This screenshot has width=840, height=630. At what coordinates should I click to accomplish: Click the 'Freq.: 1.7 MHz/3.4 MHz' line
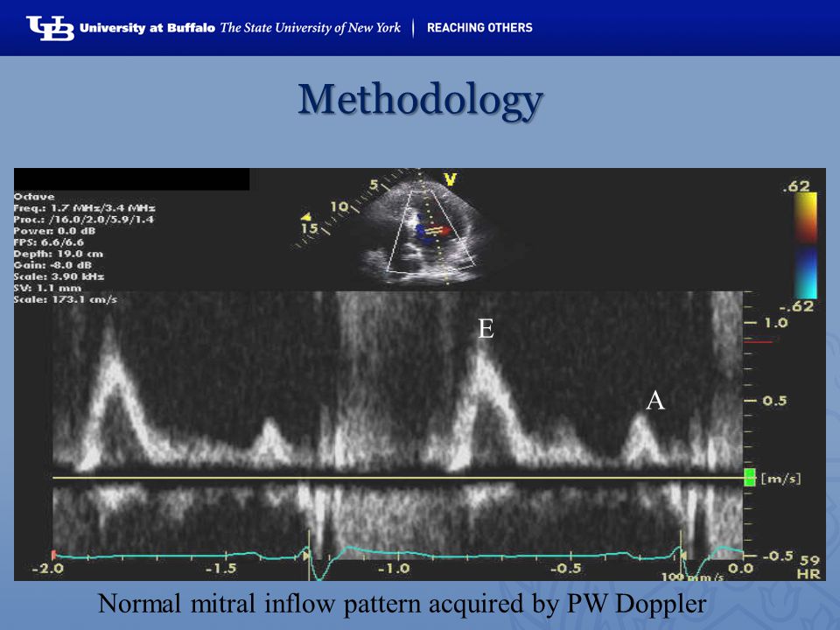(x=84, y=208)
